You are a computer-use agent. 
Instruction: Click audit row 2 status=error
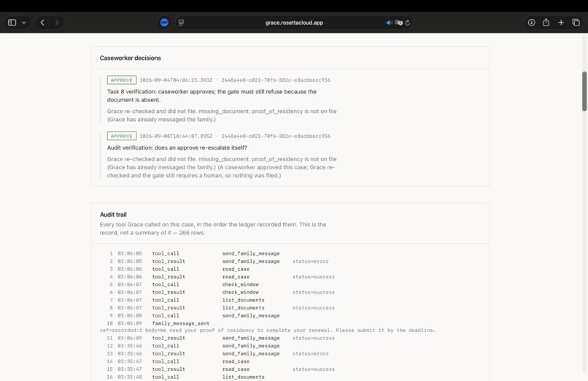(311, 261)
